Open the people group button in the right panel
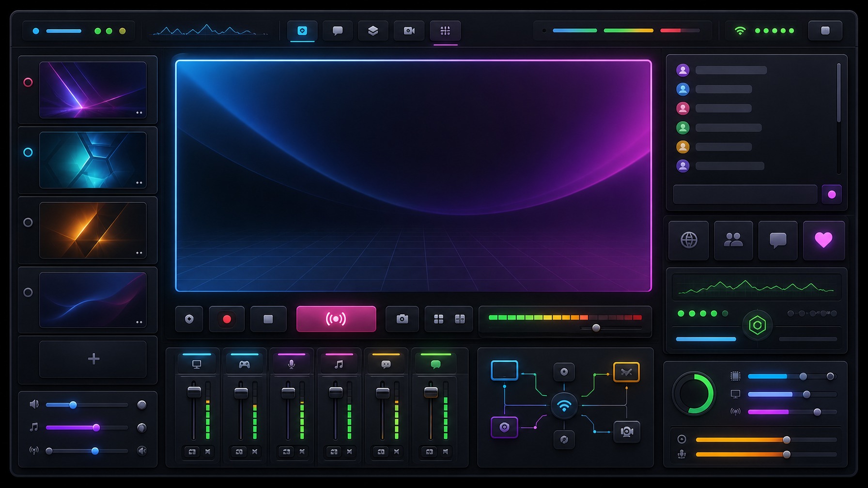The width and height of the screenshot is (868, 488). pyautogui.click(x=733, y=240)
